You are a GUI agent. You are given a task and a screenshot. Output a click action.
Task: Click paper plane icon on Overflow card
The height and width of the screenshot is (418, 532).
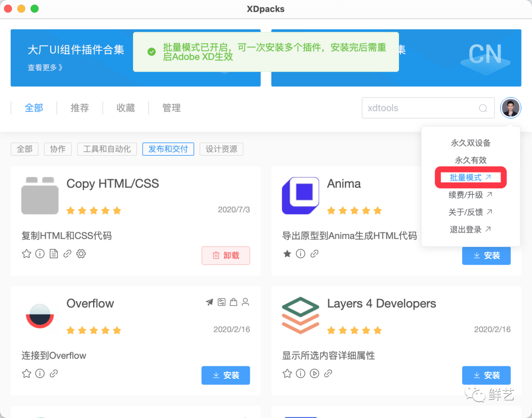click(x=209, y=302)
